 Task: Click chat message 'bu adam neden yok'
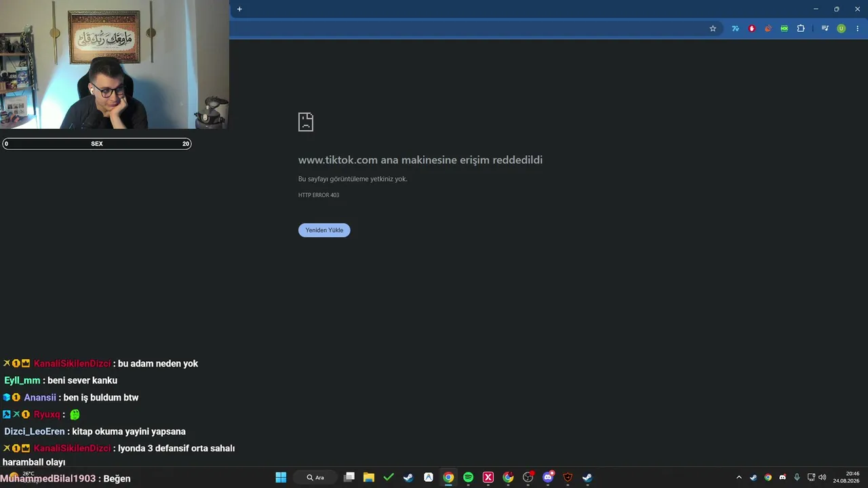coord(158,363)
